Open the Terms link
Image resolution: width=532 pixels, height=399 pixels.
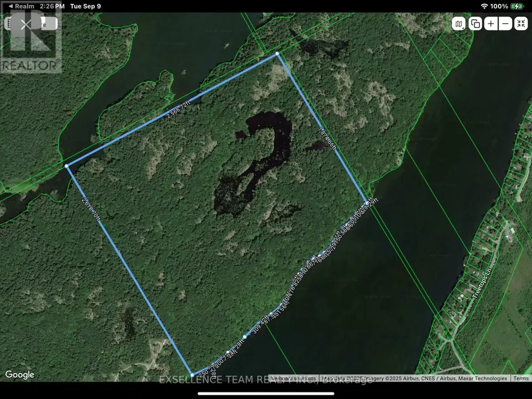tap(520, 378)
